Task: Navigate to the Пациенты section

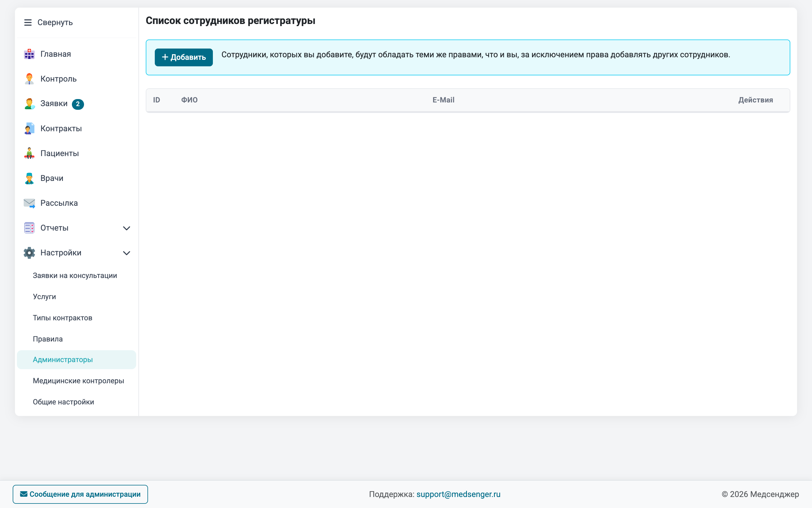Action: pyautogui.click(x=60, y=154)
